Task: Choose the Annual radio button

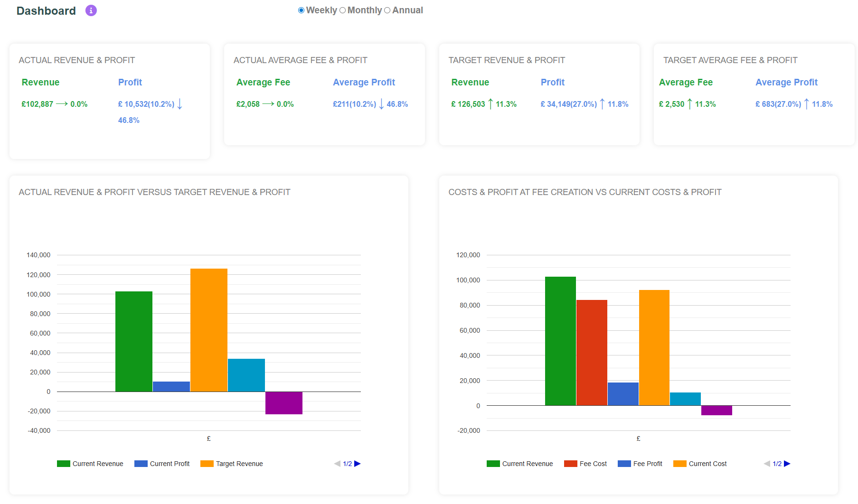Action: [x=387, y=10]
